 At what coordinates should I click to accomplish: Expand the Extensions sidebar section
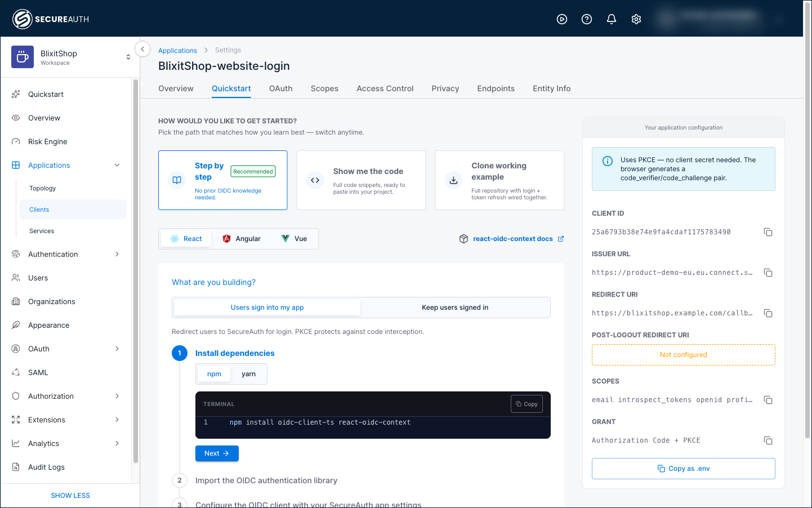pyautogui.click(x=117, y=420)
